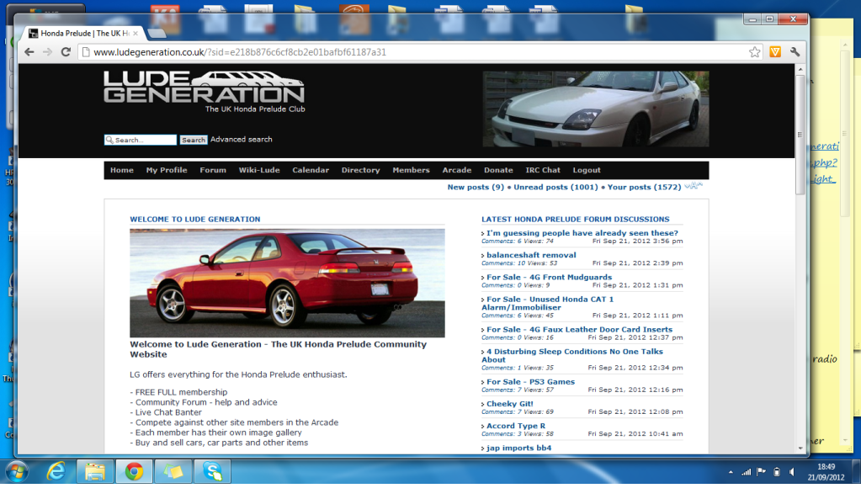
Task: Open the Arcade menu item
Action: pos(457,170)
